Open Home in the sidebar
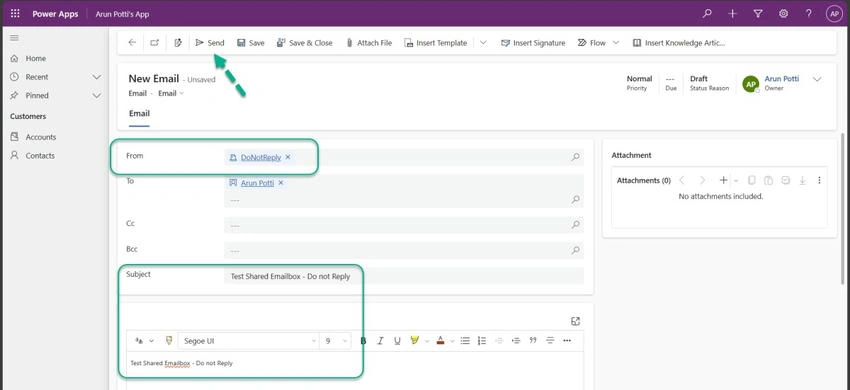The height and width of the screenshot is (390, 850). click(x=36, y=58)
